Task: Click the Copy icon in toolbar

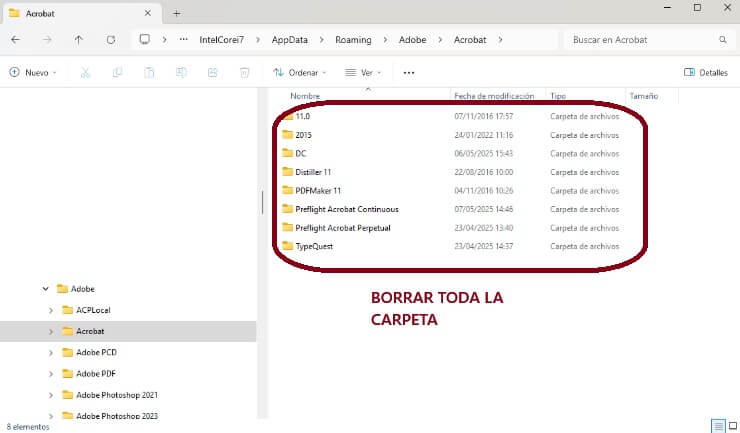Action: pos(118,72)
